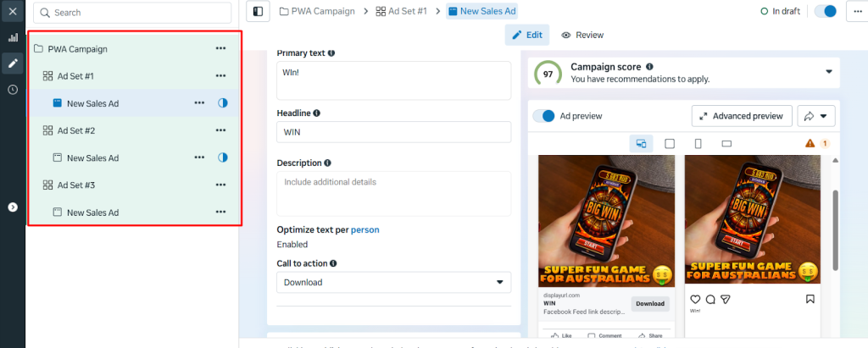
Task: Select Ad Set #3 in campaign tree
Action: pyautogui.click(x=76, y=185)
